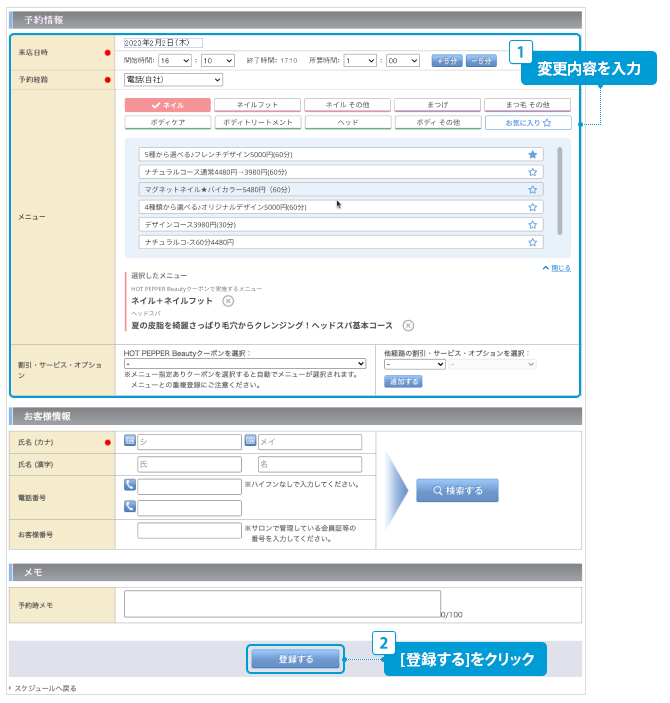Click star icon on マグネットネイル menu row
The image size is (670, 703).
(532, 189)
